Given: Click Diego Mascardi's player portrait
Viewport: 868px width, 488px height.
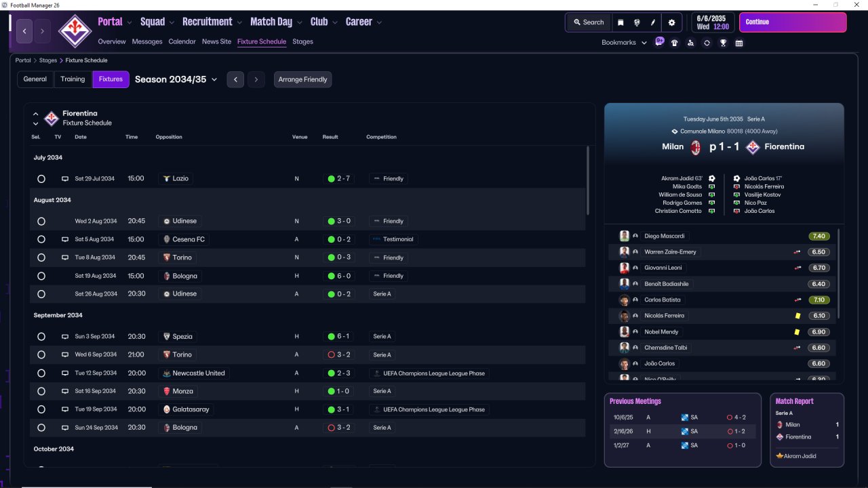Looking at the screenshot, I should 625,236.
